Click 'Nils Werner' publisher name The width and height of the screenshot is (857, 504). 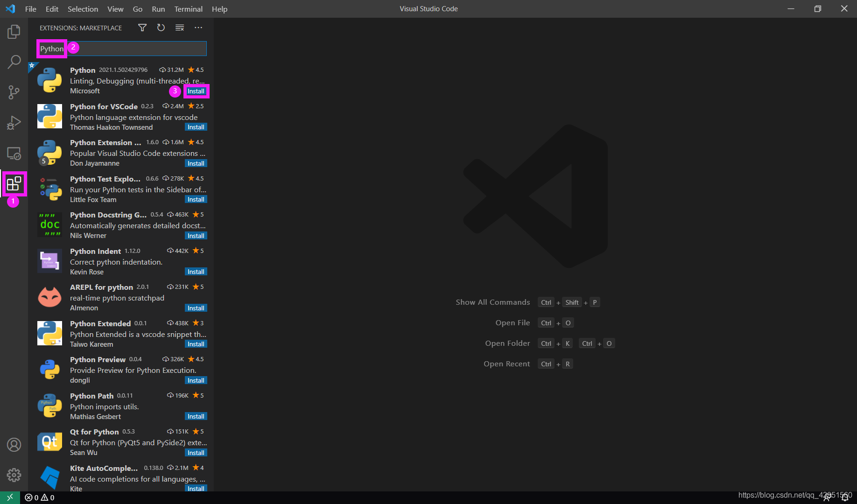pyautogui.click(x=88, y=236)
